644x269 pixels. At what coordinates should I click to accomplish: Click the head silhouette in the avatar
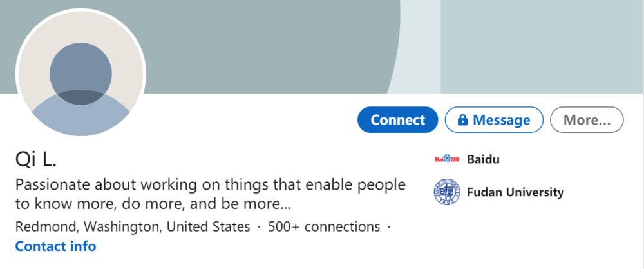(x=81, y=74)
